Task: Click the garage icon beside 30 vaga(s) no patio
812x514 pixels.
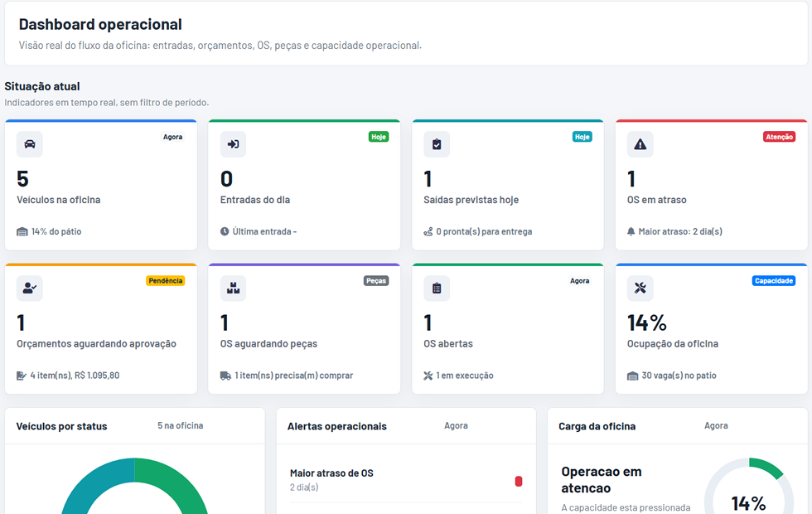Action: pyautogui.click(x=632, y=376)
